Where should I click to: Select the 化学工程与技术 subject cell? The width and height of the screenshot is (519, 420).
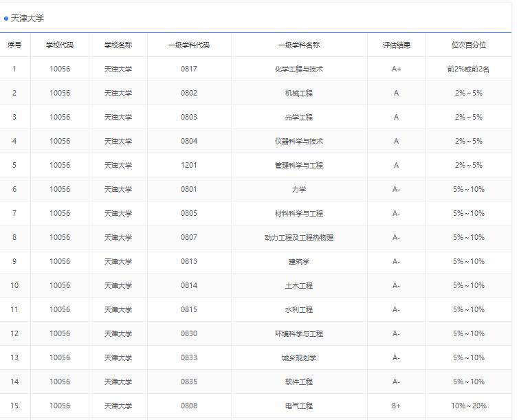[x=299, y=69]
